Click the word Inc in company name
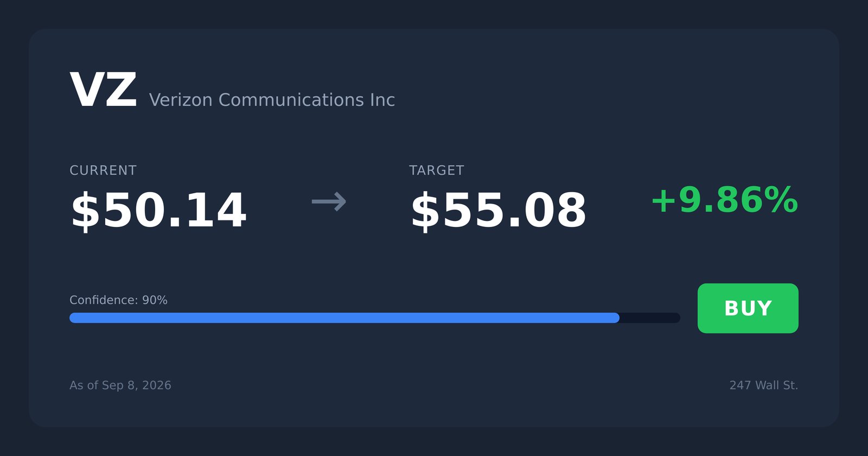The image size is (868, 456). (382, 100)
